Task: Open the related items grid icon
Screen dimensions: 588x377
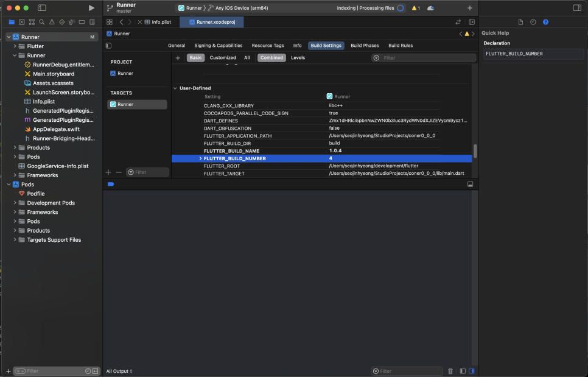Action: click(x=110, y=22)
